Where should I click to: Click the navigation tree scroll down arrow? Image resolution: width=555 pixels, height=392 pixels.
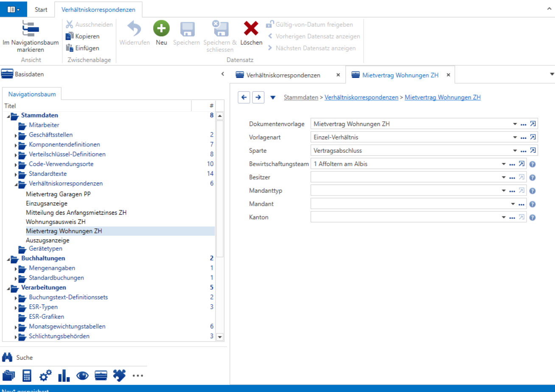(219, 337)
